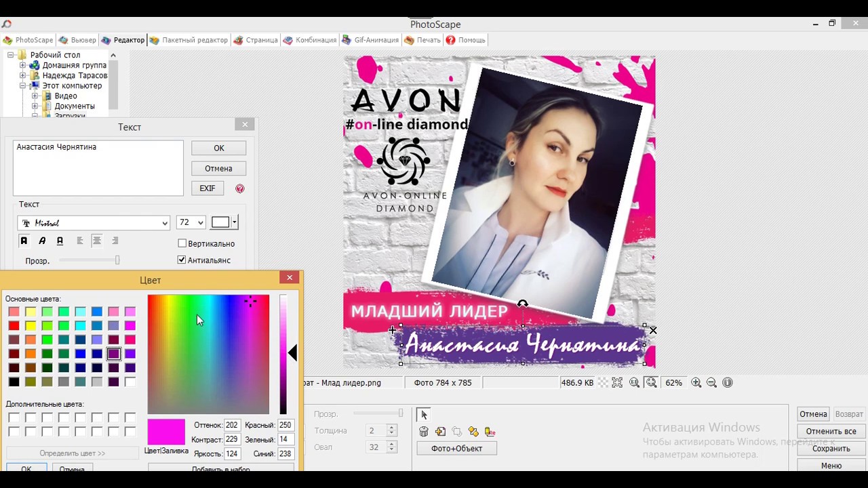Screen dimensions: 868x488
Task: Expand the Надежда Тарасов tree node
Action: coord(22,75)
